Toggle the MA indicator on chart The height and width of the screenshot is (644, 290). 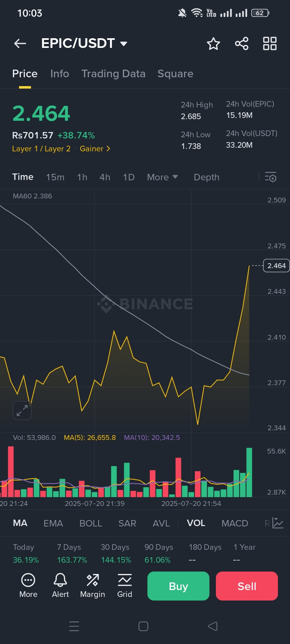(x=20, y=523)
